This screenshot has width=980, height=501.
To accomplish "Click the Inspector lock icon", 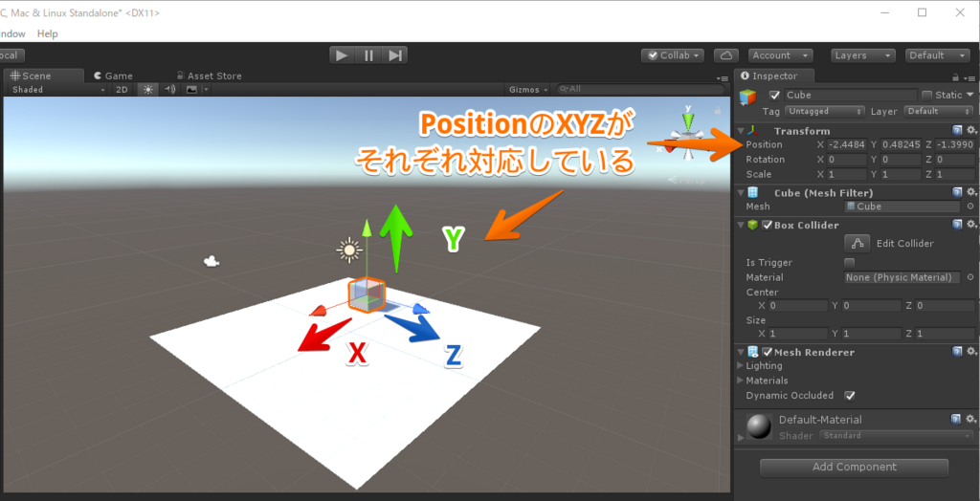I will (955, 78).
